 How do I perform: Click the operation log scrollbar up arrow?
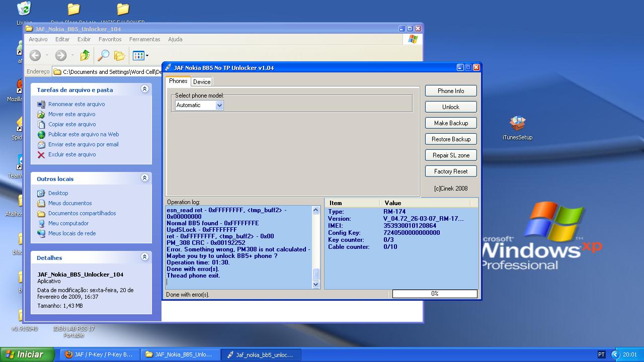[316, 210]
